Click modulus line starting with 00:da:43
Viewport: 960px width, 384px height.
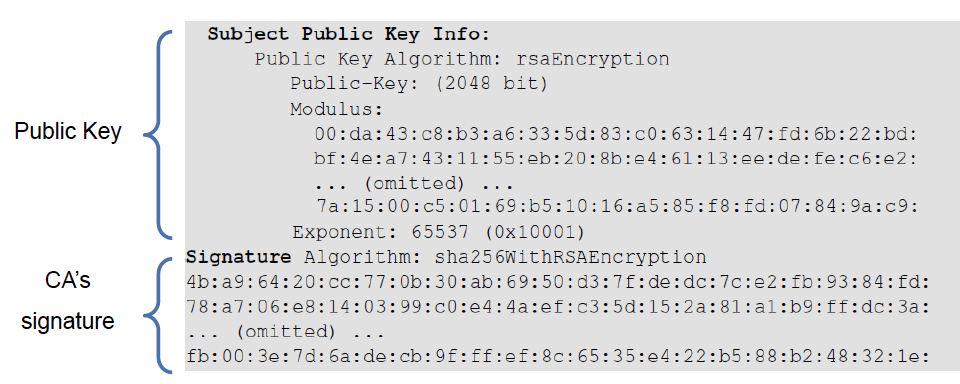tap(617, 134)
